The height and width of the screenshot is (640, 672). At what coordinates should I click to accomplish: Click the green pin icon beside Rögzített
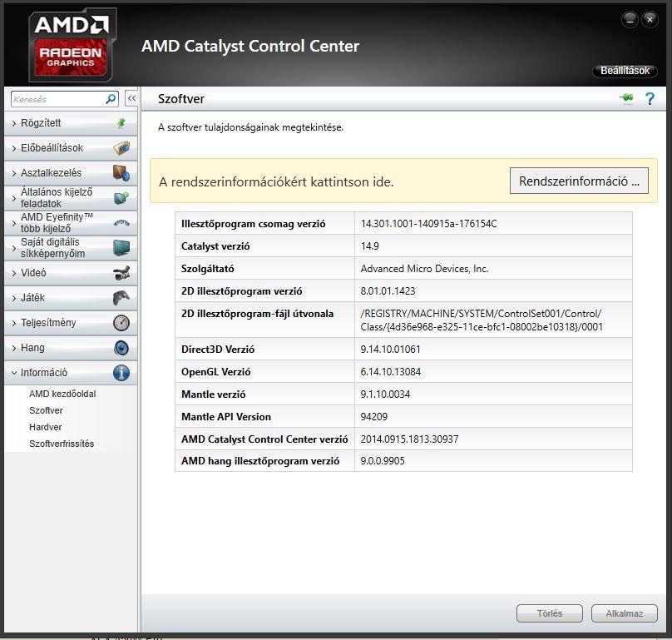[x=121, y=123]
